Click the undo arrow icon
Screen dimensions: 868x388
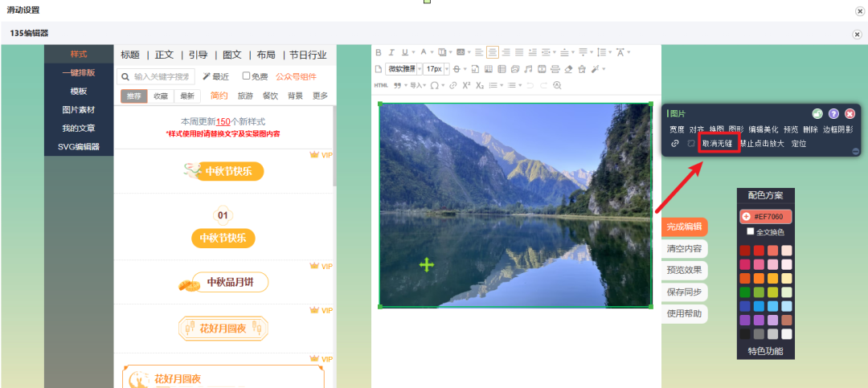point(530,85)
